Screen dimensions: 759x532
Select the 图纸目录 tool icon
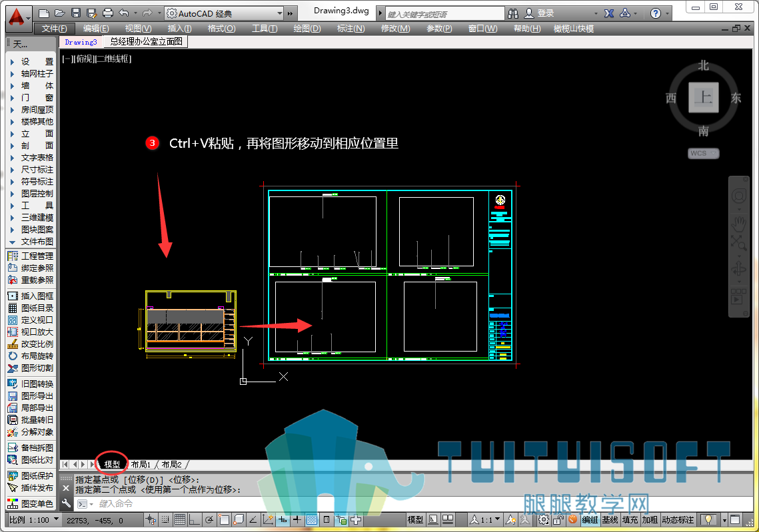point(13,308)
